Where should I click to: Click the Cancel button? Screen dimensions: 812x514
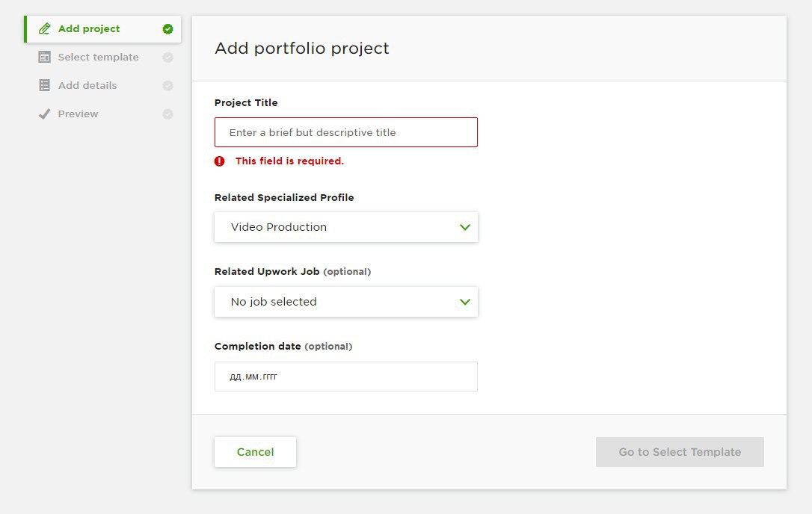(x=255, y=452)
